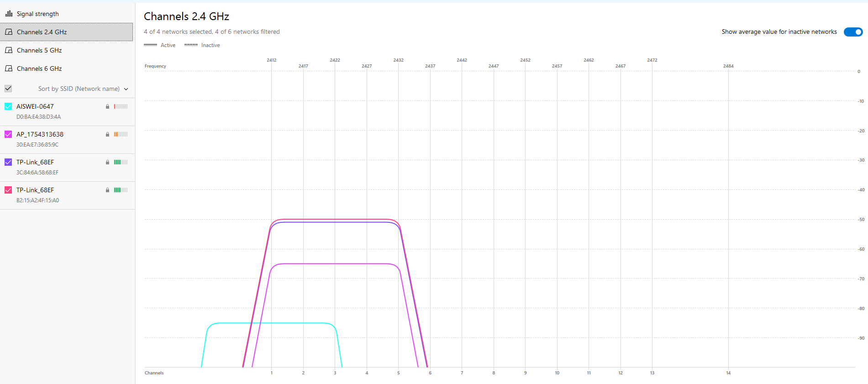The width and height of the screenshot is (868, 384).
Task: Click channel 6 on the axis
Action: click(x=430, y=373)
